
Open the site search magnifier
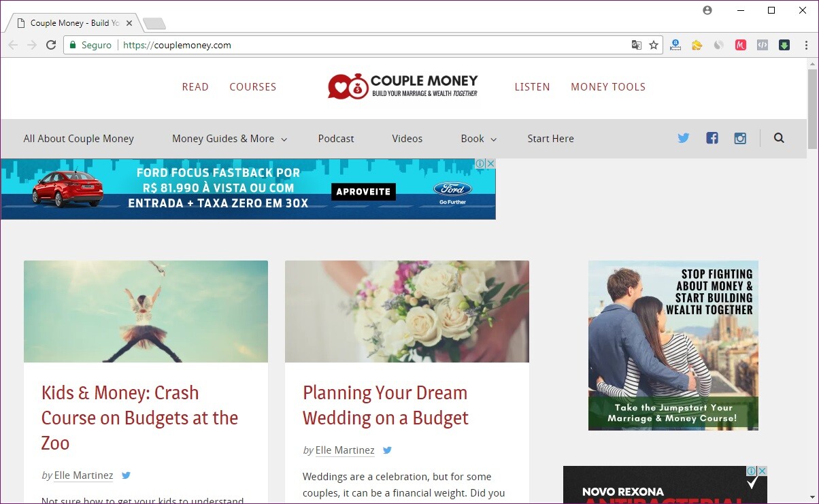point(779,138)
